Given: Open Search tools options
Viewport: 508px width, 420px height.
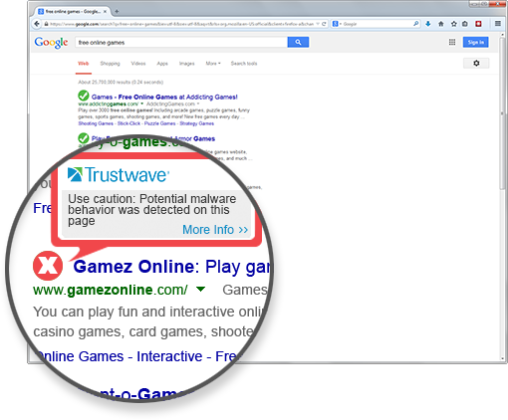Looking at the screenshot, I should (x=244, y=64).
